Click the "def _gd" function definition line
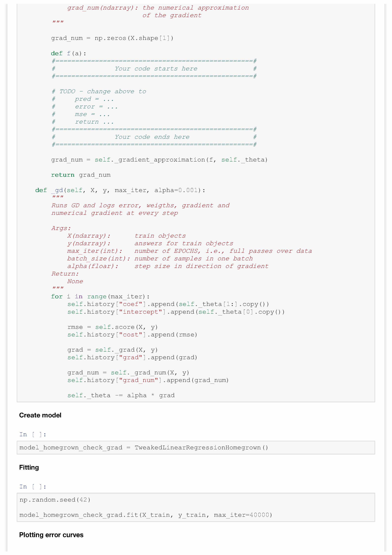The image size is (392, 555). (x=120, y=190)
